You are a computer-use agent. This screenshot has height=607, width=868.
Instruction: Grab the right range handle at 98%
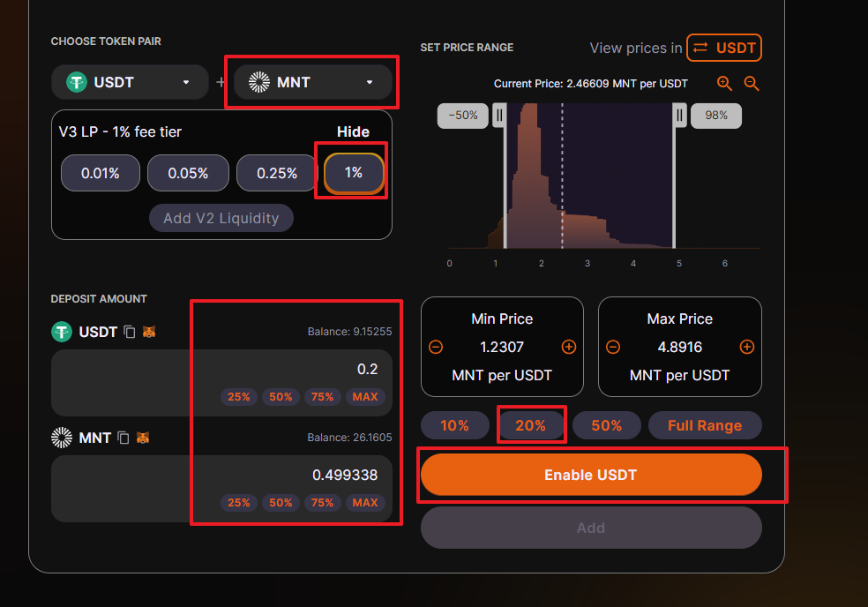pos(680,116)
